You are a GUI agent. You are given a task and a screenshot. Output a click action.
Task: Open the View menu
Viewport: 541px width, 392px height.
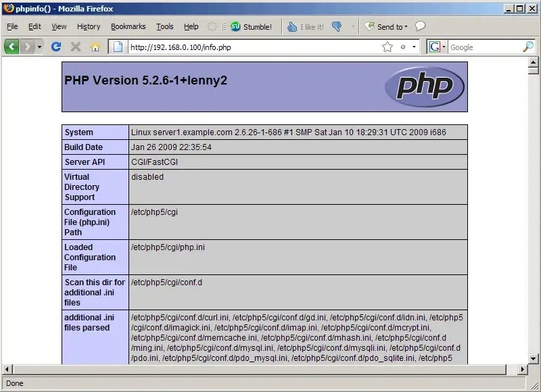click(x=59, y=26)
